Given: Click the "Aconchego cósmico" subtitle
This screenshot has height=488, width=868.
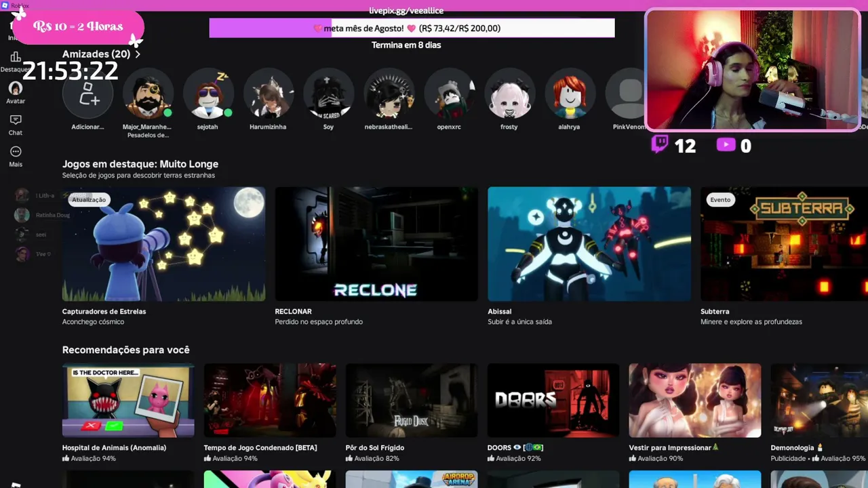Looking at the screenshot, I should click(93, 322).
